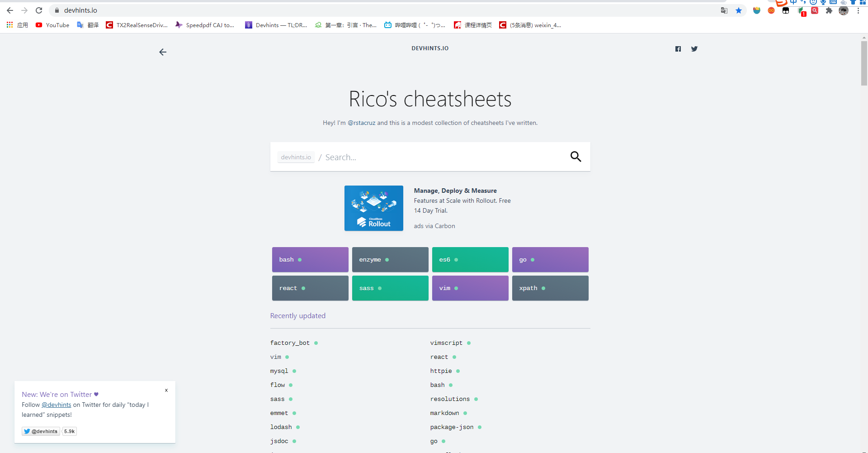Open the Apps grid shortcut in bookmarks bar
This screenshot has height=453, width=868.
[x=17, y=25]
